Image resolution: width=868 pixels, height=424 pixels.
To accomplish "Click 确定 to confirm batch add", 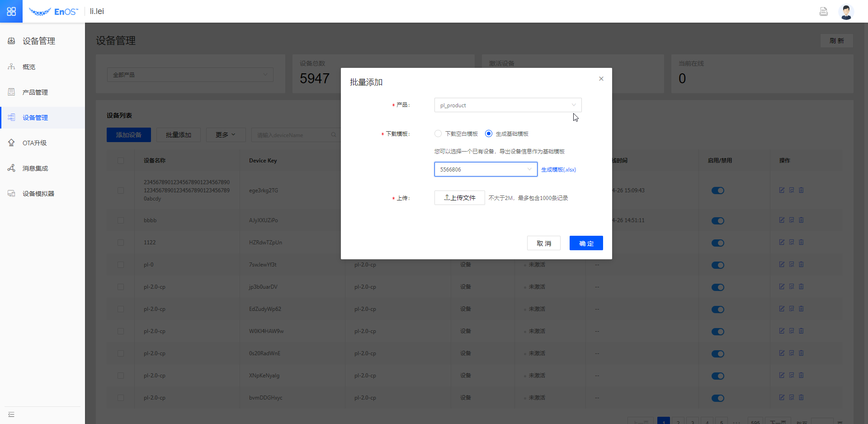I will click(586, 243).
